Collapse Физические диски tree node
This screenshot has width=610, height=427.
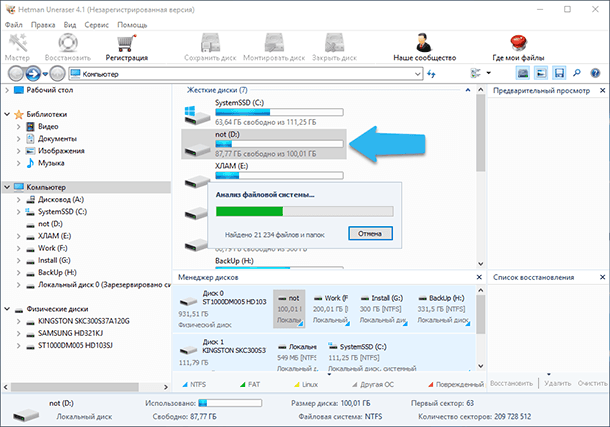(x=7, y=309)
